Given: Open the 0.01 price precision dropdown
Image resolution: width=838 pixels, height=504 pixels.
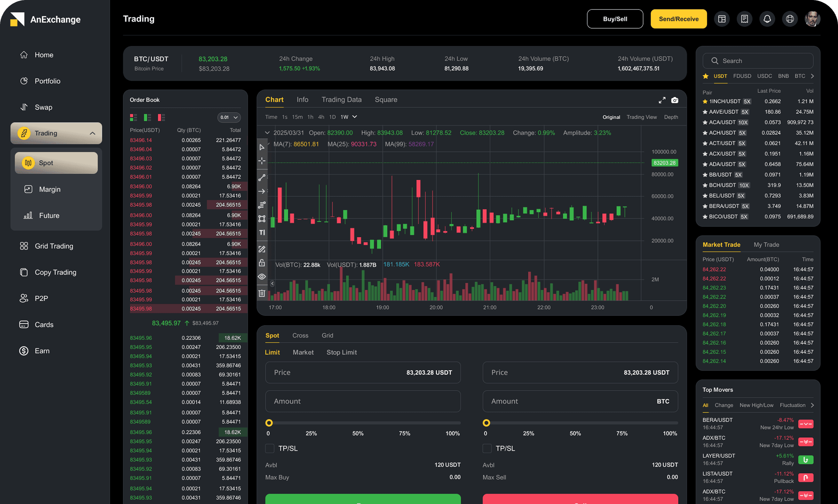Looking at the screenshot, I should tap(229, 117).
